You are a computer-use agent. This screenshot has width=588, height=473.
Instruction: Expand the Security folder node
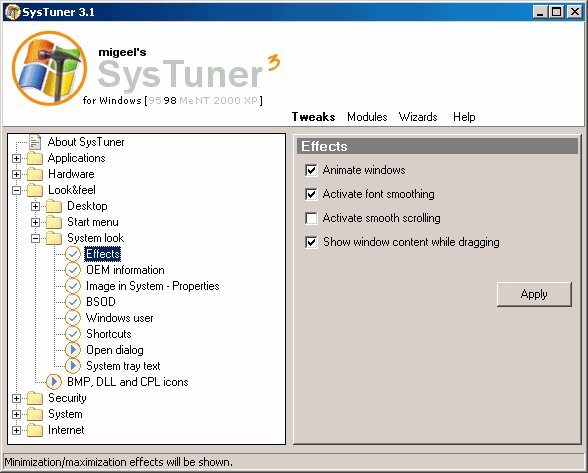pos(16,398)
